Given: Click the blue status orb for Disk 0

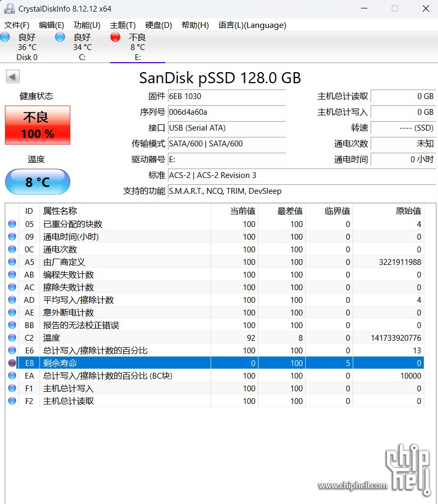Looking at the screenshot, I should tap(5, 37).
